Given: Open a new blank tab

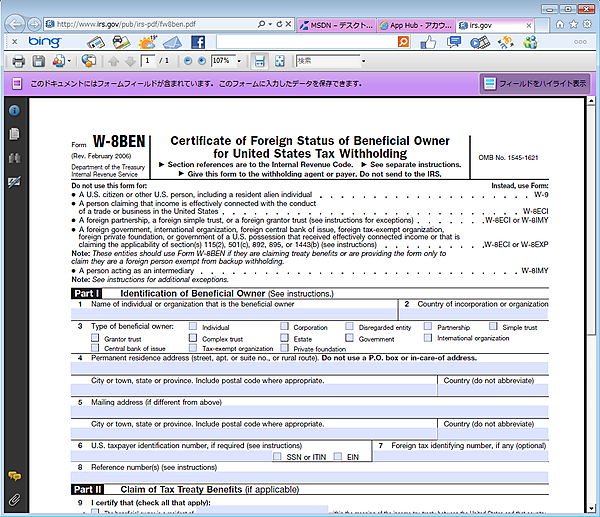Looking at the screenshot, I should tap(541, 26).
